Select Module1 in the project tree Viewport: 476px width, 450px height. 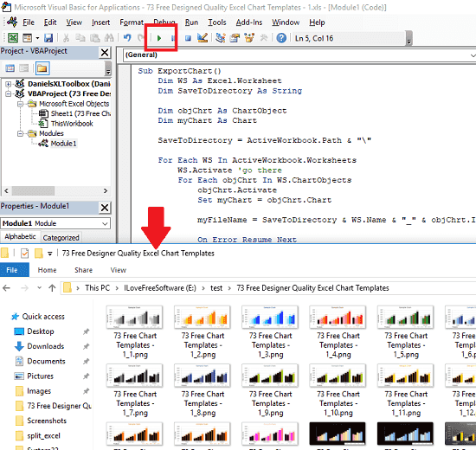63,144
